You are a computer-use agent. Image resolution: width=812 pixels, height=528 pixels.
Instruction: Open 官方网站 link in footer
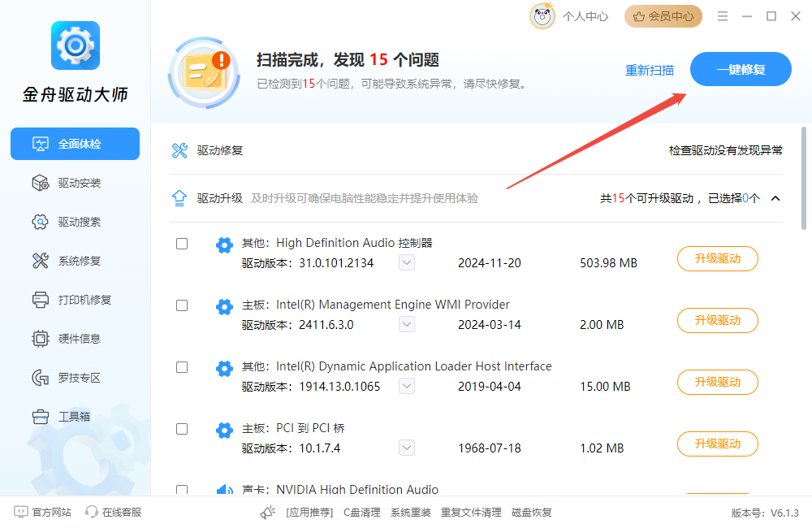(x=51, y=513)
